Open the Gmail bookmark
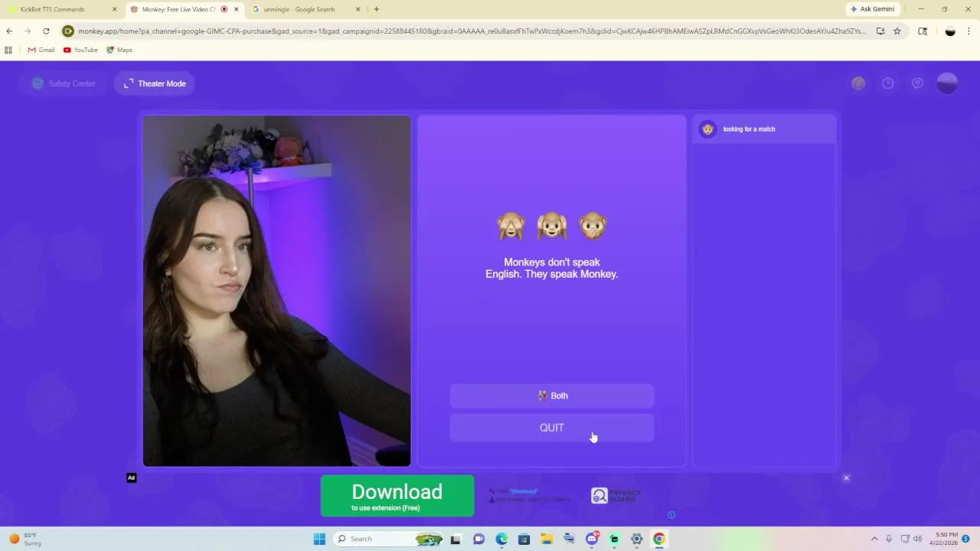This screenshot has height=551, width=980. 41,50
